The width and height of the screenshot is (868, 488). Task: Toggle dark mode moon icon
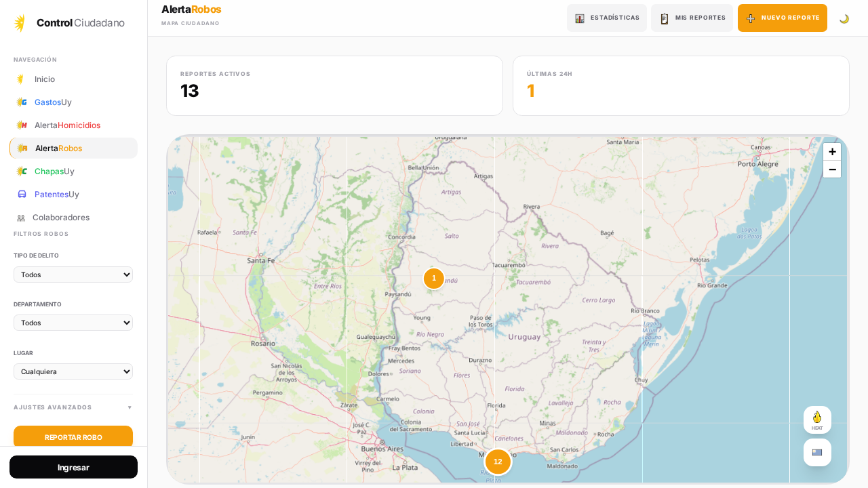[x=844, y=18]
